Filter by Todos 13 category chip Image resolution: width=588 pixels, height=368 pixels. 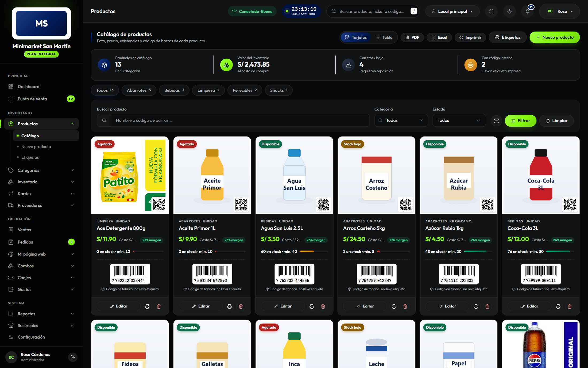click(105, 90)
